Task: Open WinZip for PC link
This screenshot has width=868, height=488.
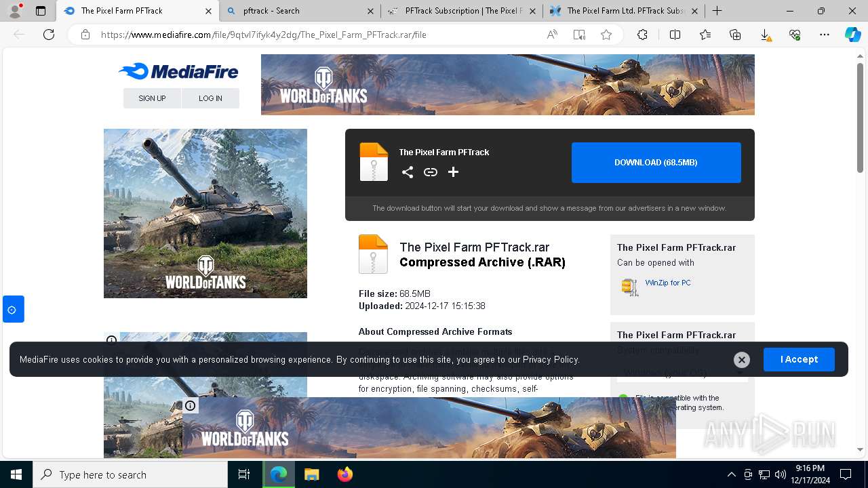Action: click(668, 283)
